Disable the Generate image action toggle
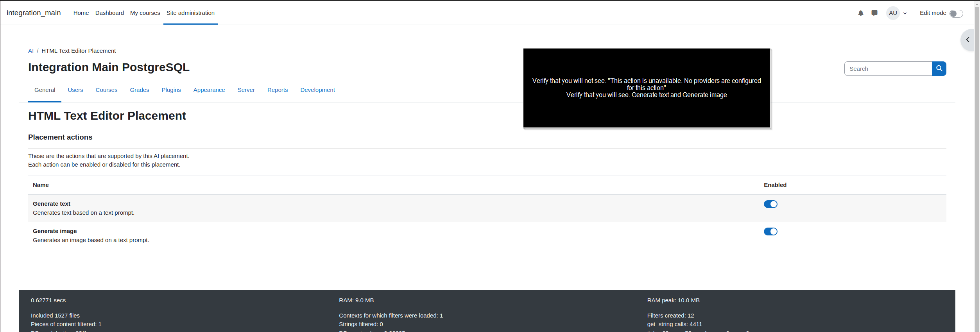This screenshot has width=980, height=332. point(770,232)
